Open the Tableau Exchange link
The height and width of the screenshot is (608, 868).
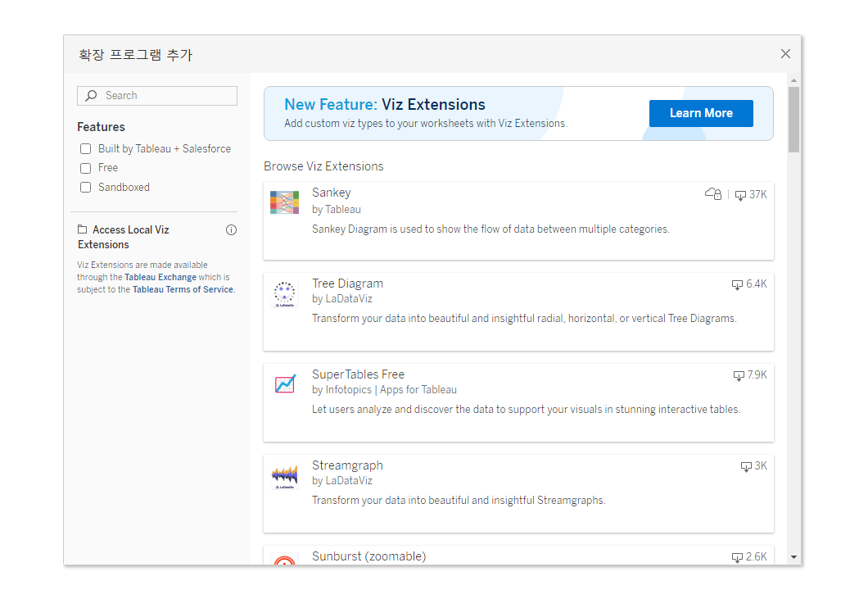tap(160, 277)
